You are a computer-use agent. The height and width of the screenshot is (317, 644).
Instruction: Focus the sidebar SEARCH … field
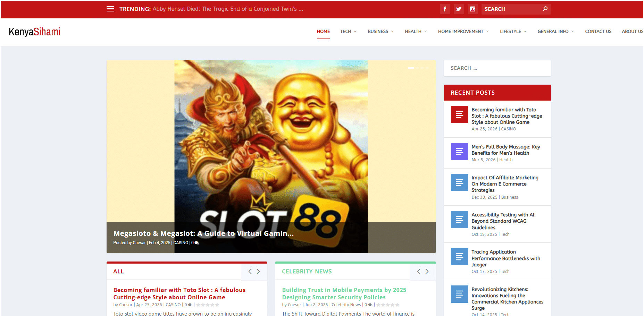click(x=497, y=68)
